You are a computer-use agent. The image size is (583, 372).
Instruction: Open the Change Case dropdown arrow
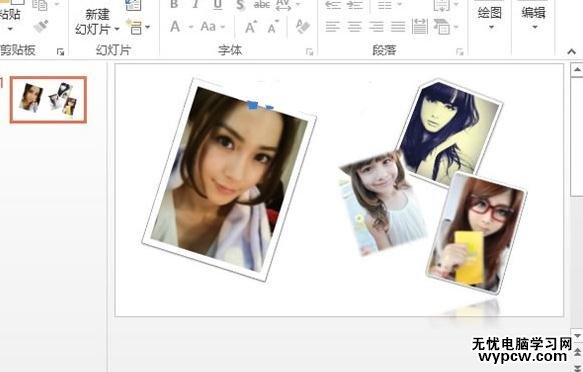point(223,27)
